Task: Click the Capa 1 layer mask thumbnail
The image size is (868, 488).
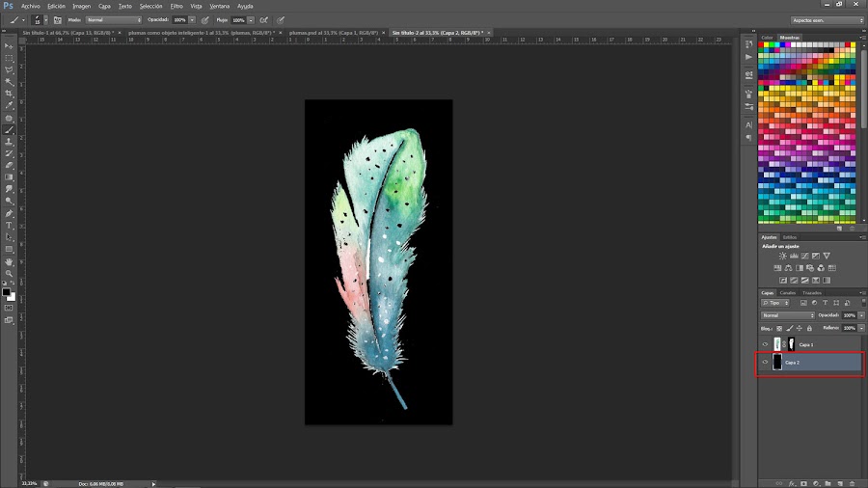Action: point(792,344)
